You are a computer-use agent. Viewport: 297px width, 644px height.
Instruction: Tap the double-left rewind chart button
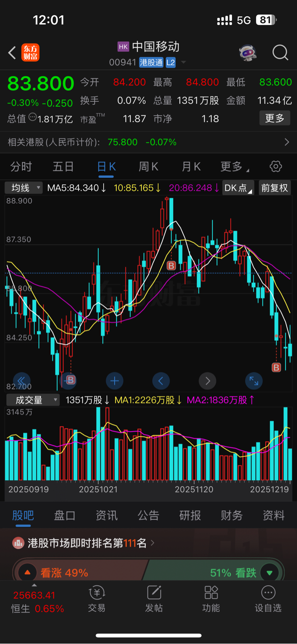22,381
